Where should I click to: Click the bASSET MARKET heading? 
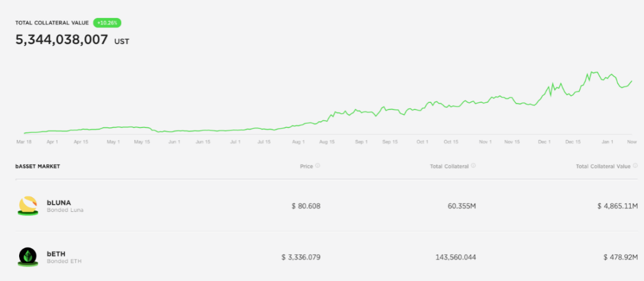pos(38,167)
